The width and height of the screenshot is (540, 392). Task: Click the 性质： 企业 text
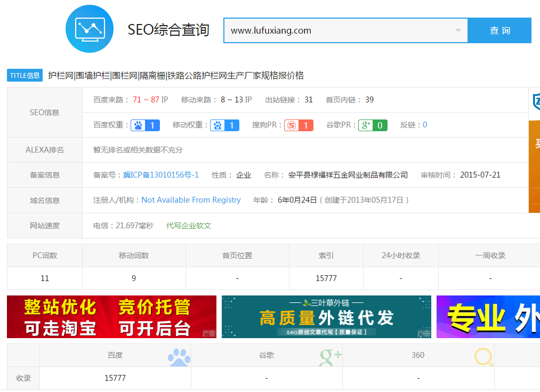[x=231, y=175]
